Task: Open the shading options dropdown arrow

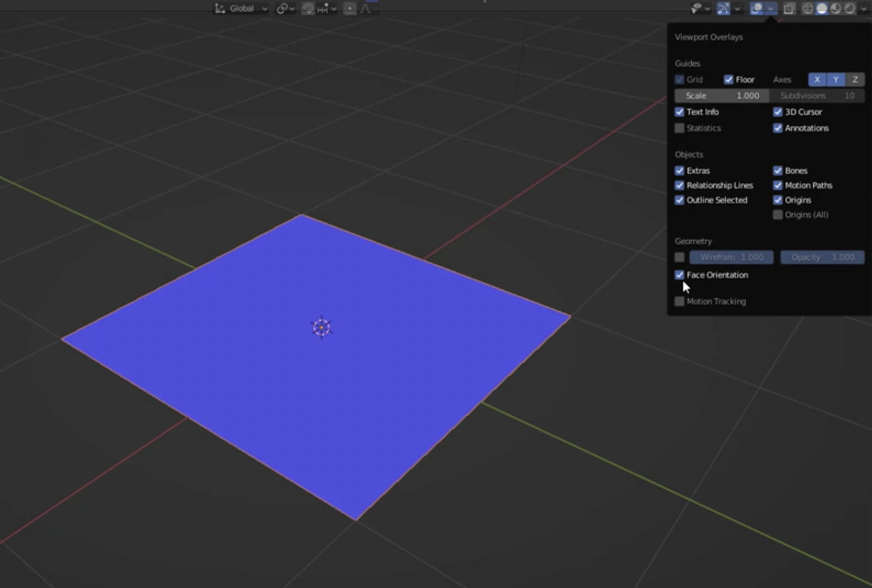Action: click(863, 8)
